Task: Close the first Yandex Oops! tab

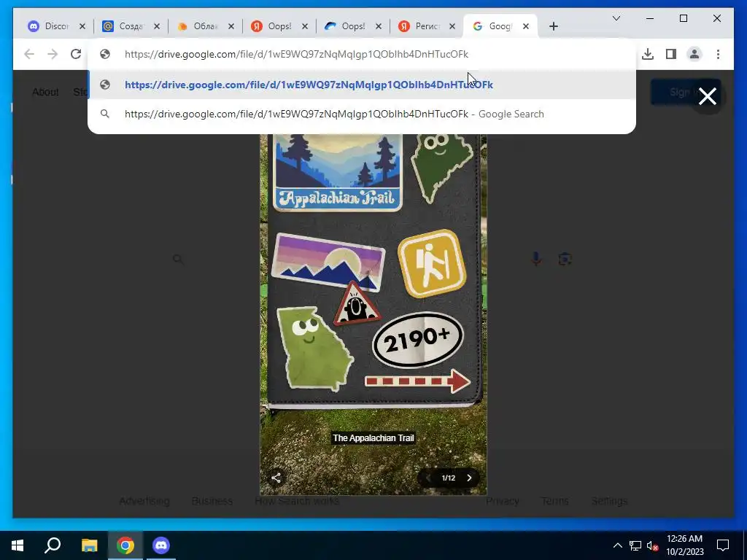Action: click(305, 26)
